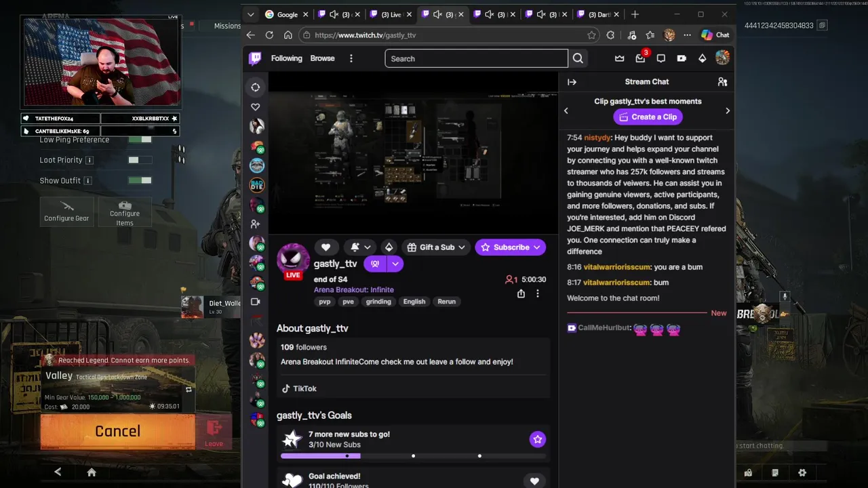Click the heart follow button for gastly_ttv
Image resolution: width=868 pixels, height=488 pixels.
(325, 247)
